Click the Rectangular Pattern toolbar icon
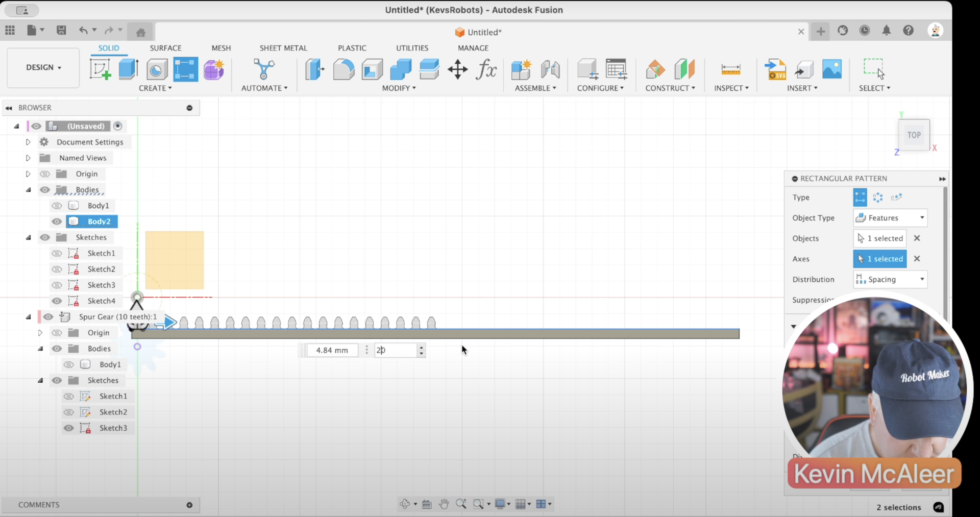 (185, 69)
